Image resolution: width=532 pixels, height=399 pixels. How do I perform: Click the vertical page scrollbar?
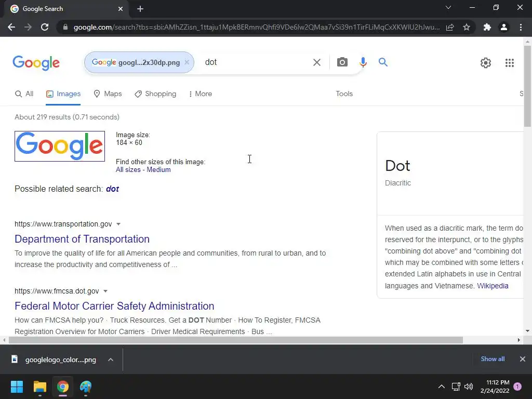527,87
